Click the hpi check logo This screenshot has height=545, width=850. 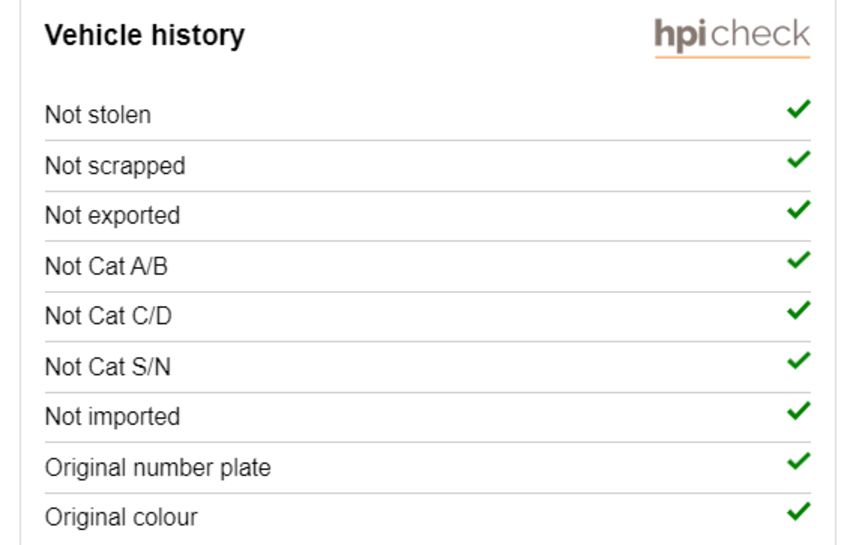[732, 37]
